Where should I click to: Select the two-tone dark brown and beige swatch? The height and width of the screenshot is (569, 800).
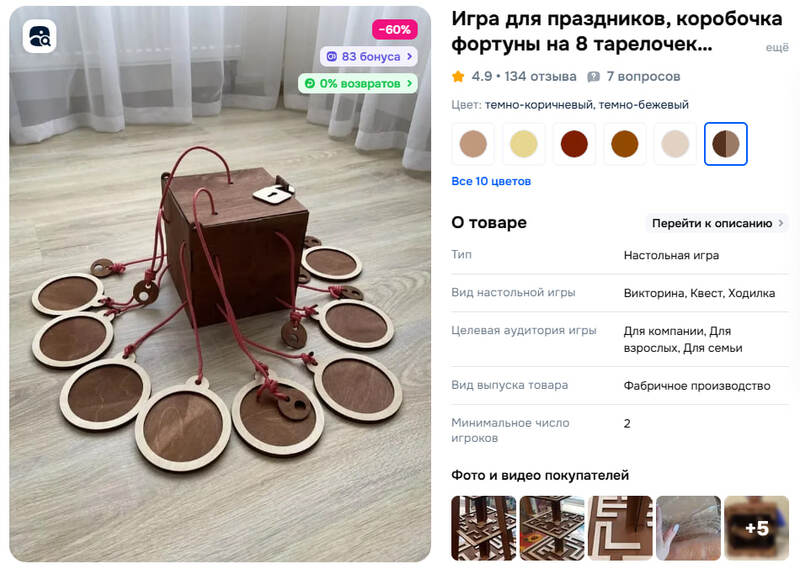tap(726, 144)
